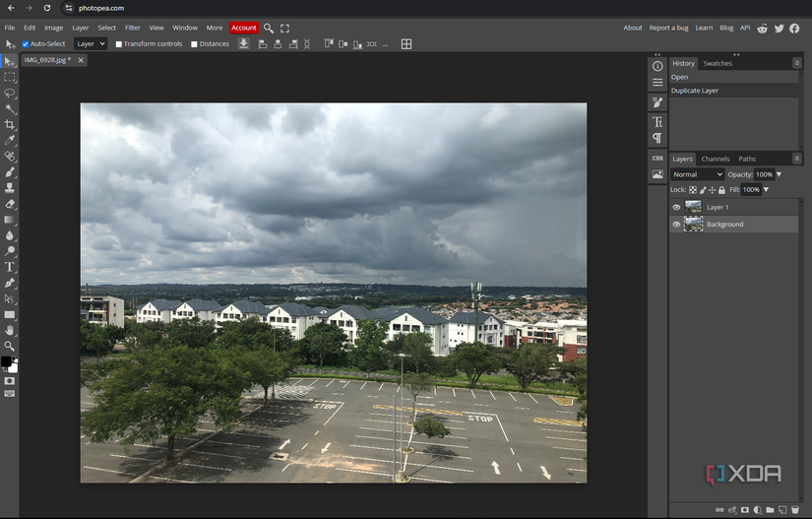Toggle lock transparent pixels checkerboard icon

[x=693, y=189]
